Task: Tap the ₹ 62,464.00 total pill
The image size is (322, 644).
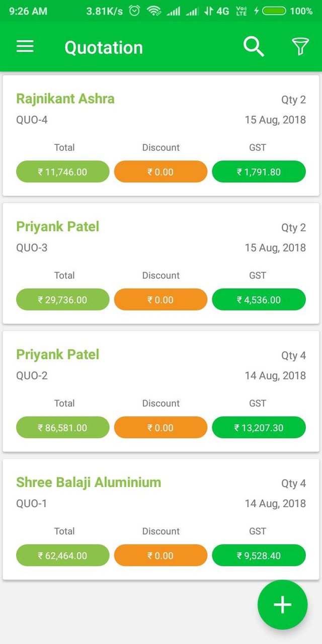Action: pos(63,555)
